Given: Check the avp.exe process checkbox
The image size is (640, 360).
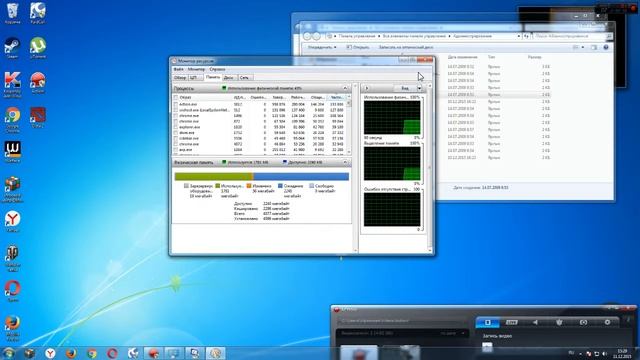Looking at the screenshot, I should point(176,150).
